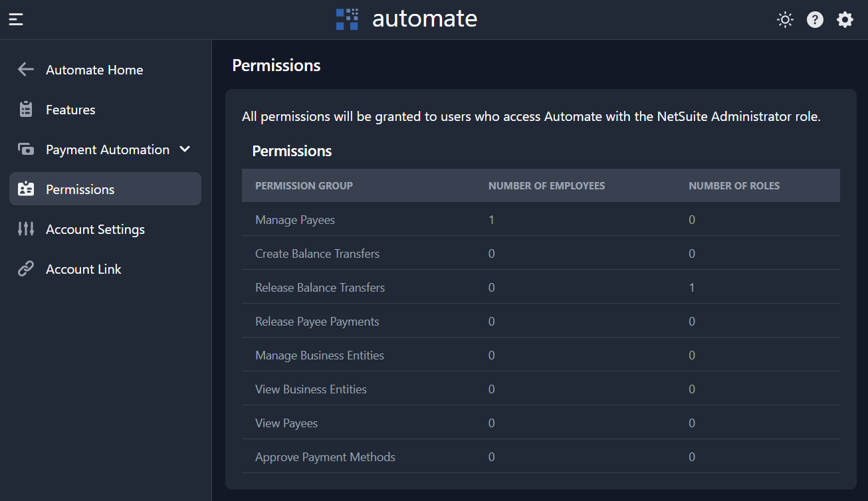The height and width of the screenshot is (501, 868).
Task: Sort by the Permission Group column header
Action: (304, 186)
